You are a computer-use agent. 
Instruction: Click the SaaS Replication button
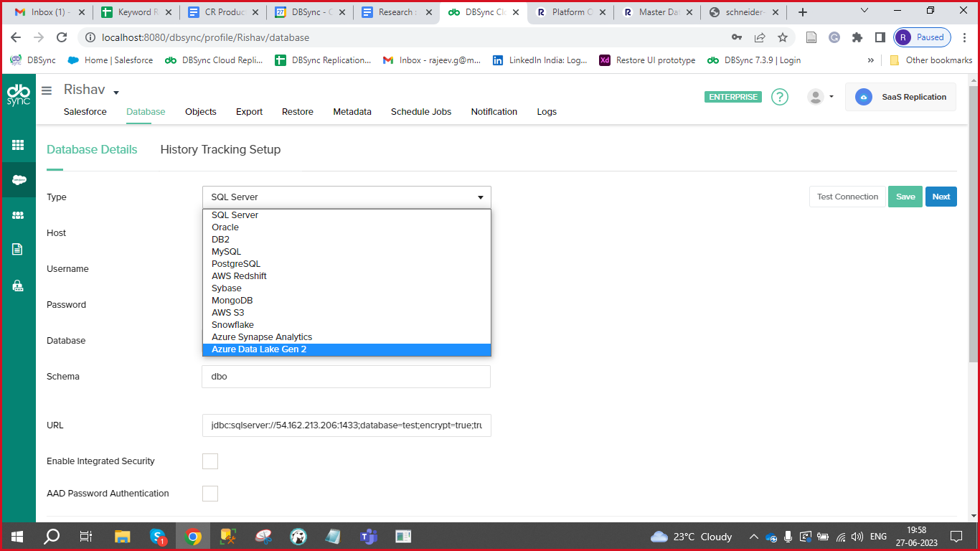point(900,97)
